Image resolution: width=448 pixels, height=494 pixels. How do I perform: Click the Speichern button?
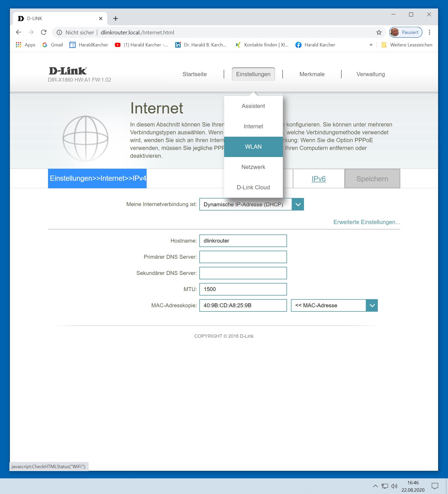(x=372, y=179)
